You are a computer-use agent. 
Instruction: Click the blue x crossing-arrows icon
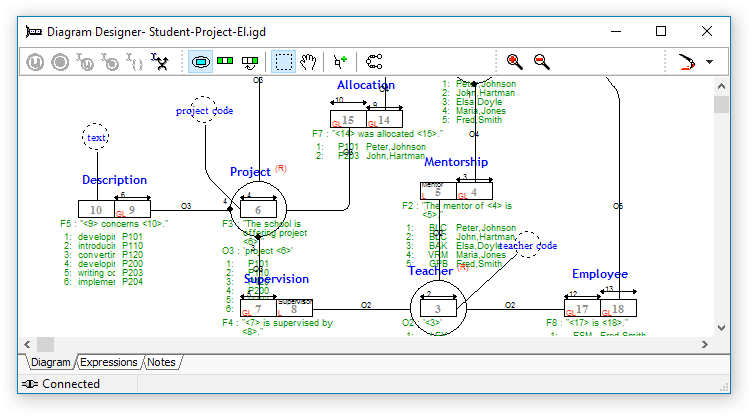pyautogui.click(x=160, y=62)
